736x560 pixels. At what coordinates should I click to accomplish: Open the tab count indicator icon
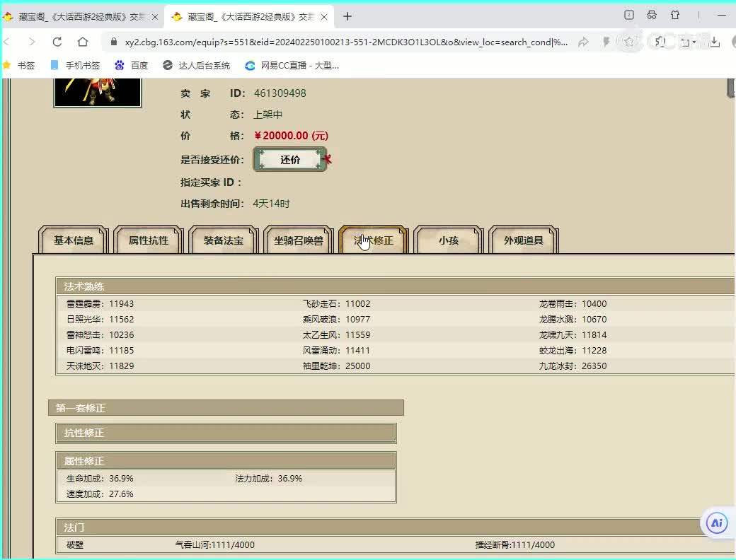pyautogui.click(x=629, y=15)
